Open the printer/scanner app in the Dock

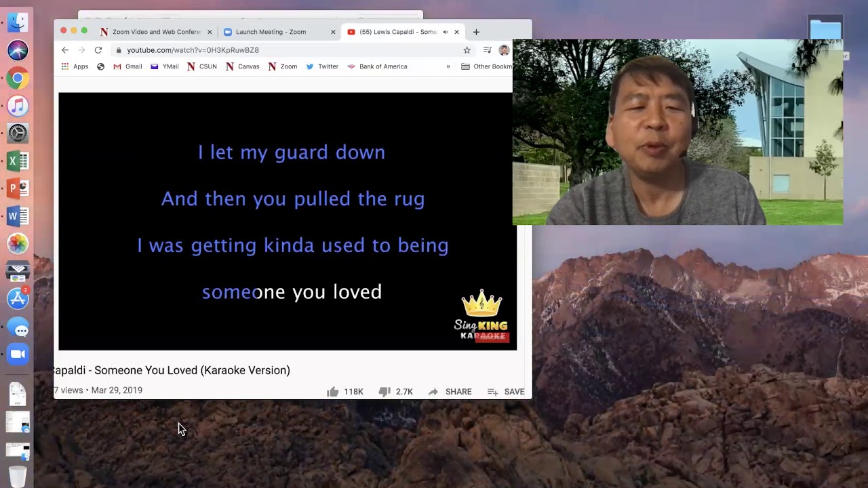(18, 272)
